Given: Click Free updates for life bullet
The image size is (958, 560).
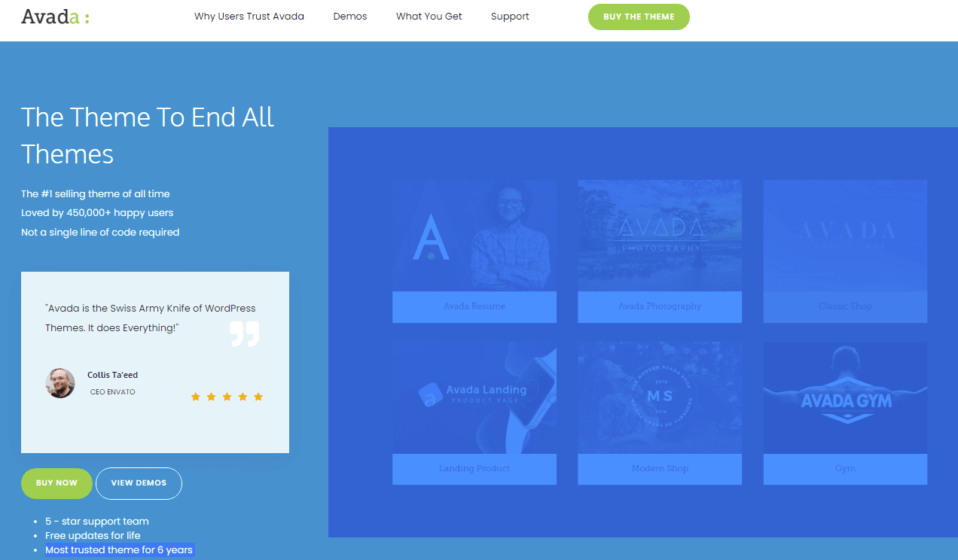Looking at the screenshot, I should [x=93, y=535].
